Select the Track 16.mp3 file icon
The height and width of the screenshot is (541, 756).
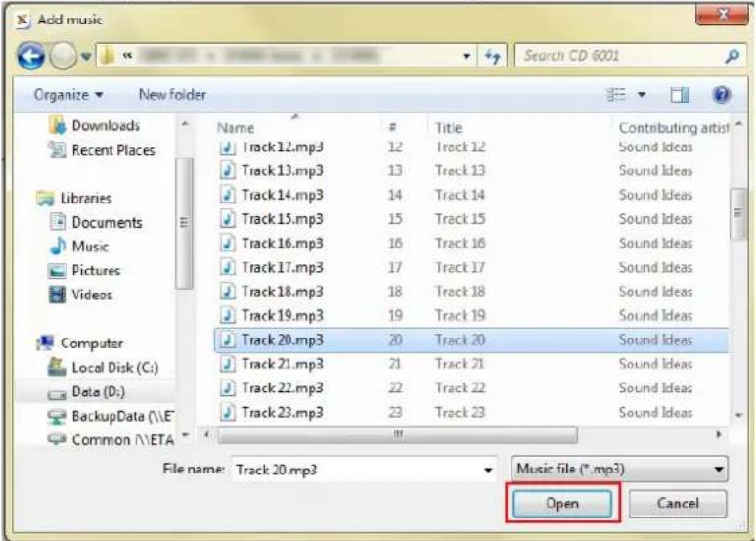(228, 243)
